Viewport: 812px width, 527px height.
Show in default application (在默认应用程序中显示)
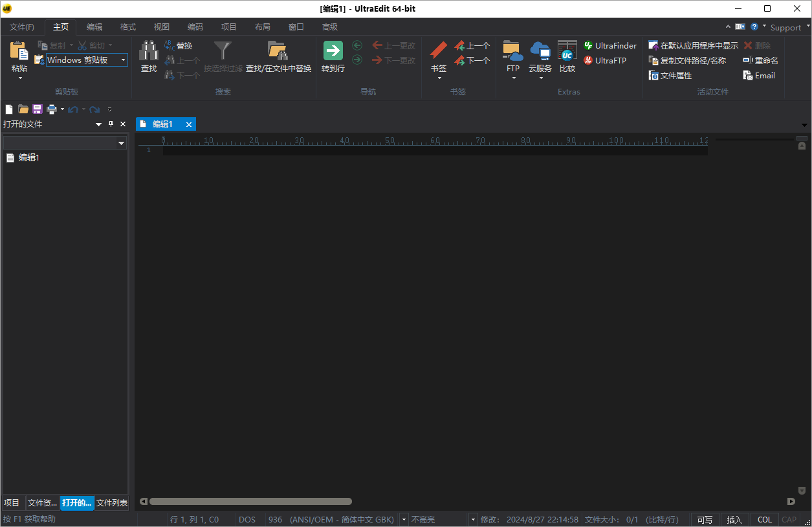click(x=693, y=46)
